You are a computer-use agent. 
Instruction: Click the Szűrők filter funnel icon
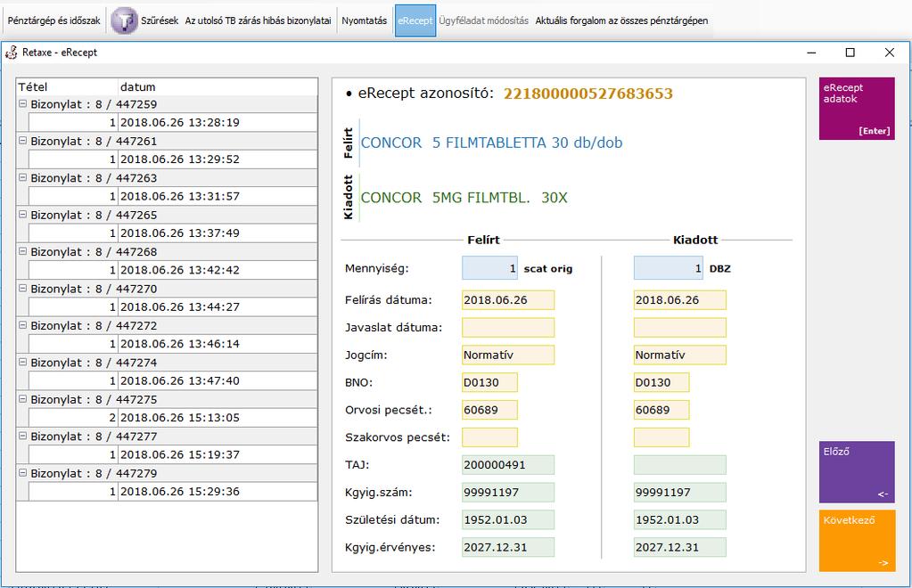124,20
